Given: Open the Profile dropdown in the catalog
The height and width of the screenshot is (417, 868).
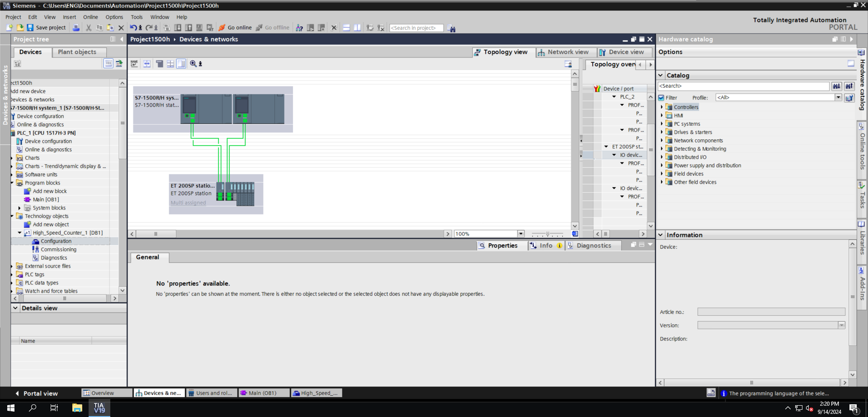Looking at the screenshot, I should (x=838, y=97).
